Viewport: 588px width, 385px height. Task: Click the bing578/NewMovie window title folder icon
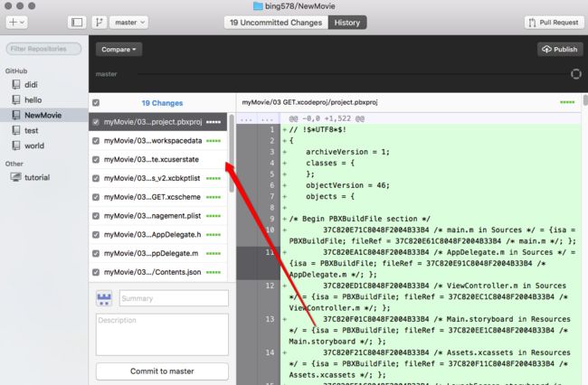[258, 5]
